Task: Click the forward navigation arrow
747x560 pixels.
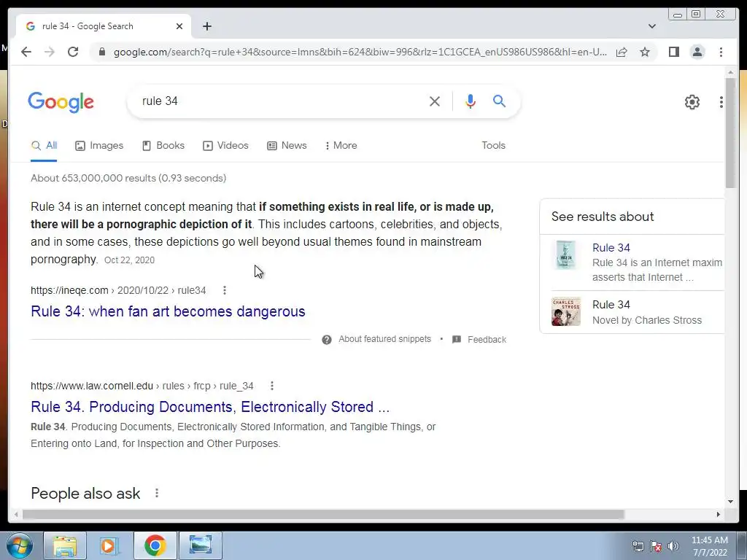Action: pyautogui.click(x=50, y=52)
